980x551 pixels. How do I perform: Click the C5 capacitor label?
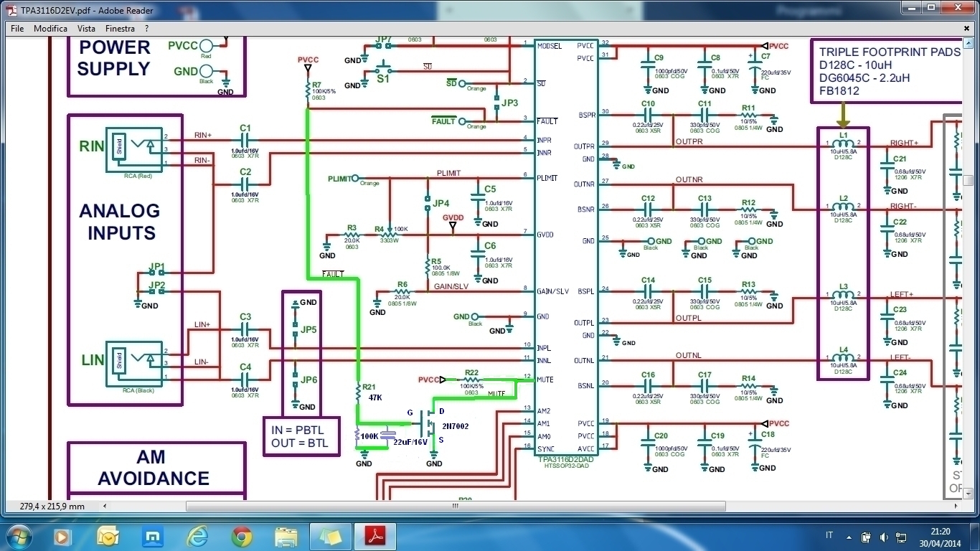490,189
